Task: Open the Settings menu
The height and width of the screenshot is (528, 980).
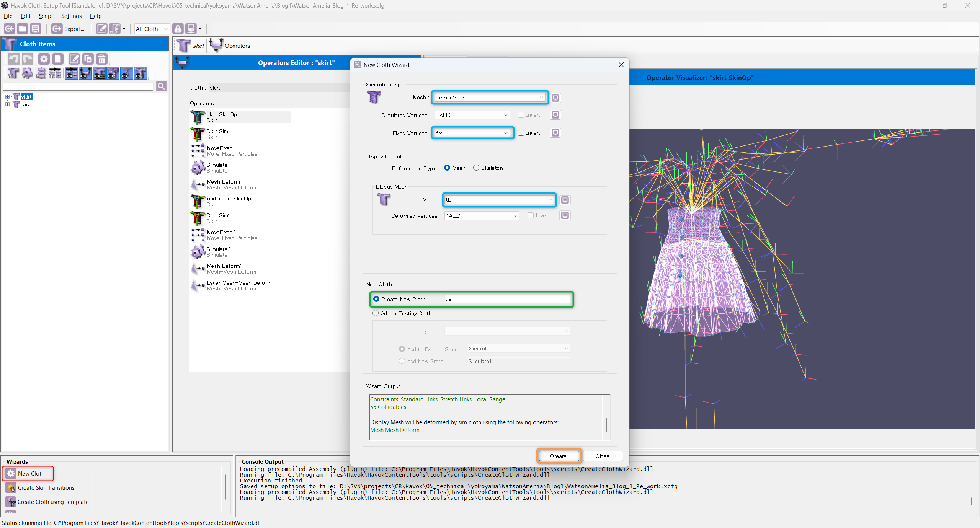Action: (x=71, y=16)
